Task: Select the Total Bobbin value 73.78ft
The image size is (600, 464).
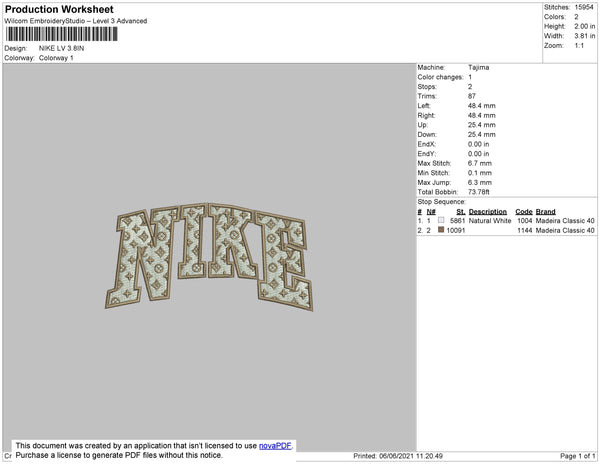Action: tap(478, 192)
